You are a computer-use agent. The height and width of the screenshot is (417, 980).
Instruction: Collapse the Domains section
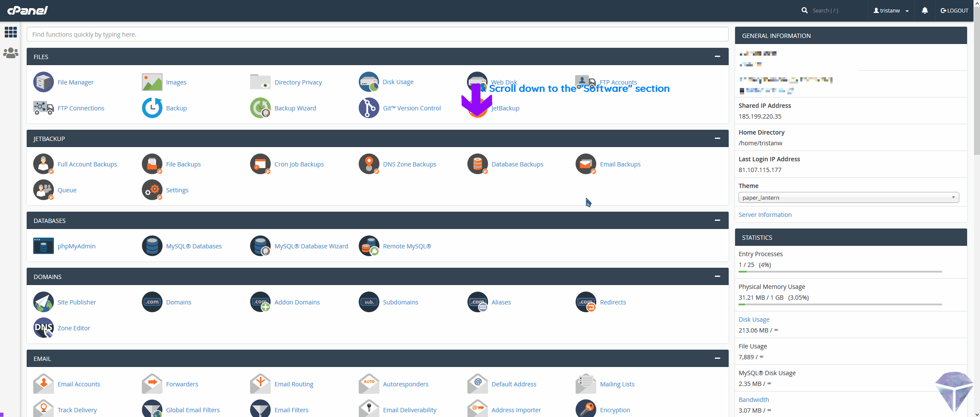717,276
